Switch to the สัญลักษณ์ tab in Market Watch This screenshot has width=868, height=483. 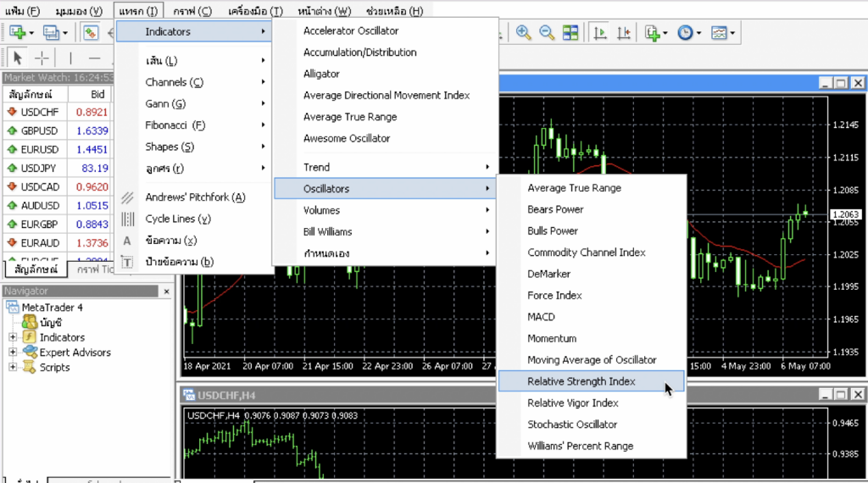click(x=36, y=269)
